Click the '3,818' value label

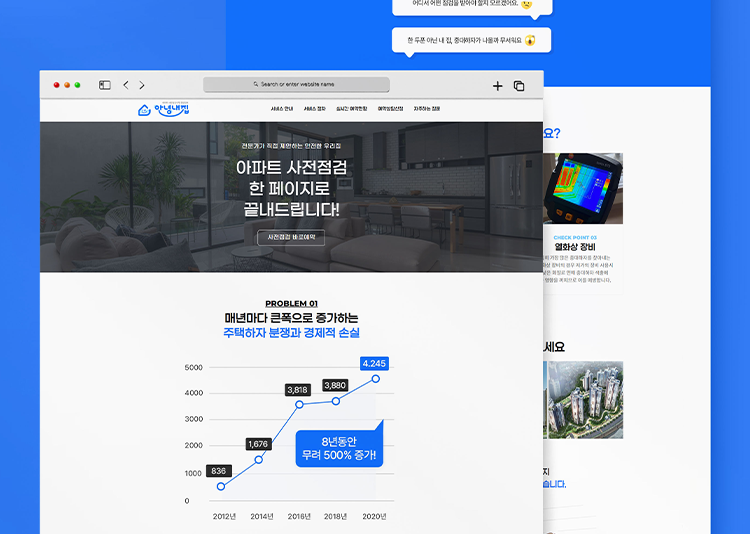(298, 390)
